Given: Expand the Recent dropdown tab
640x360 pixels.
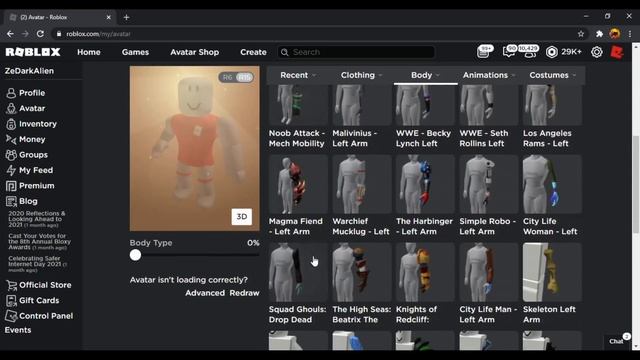Looking at the screenshot, I should point(298,76).
